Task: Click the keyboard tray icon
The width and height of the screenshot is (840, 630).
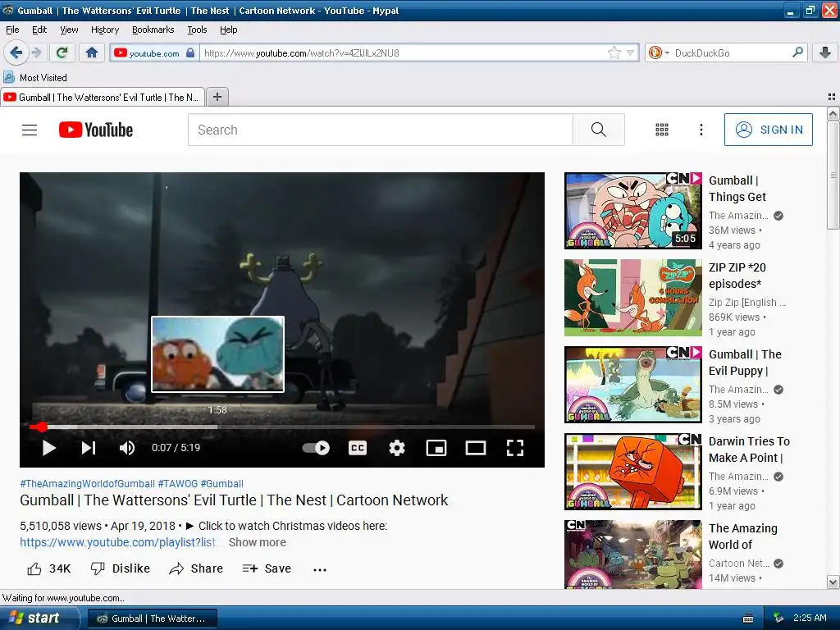Action: 748,619
